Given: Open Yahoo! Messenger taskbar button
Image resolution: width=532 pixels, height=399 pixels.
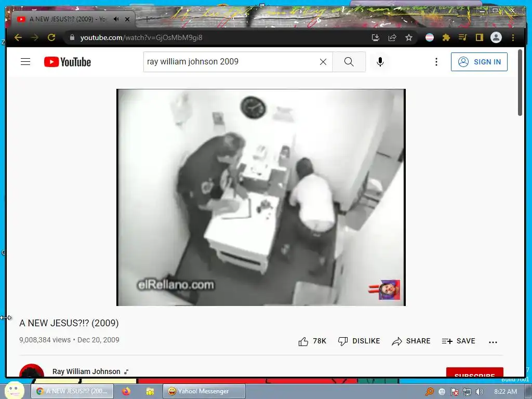Looking at the screenshot, I should pos(204,391).
